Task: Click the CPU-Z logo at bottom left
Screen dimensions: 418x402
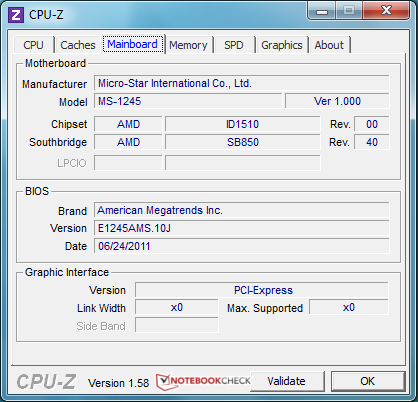Action: pos(46,382)
